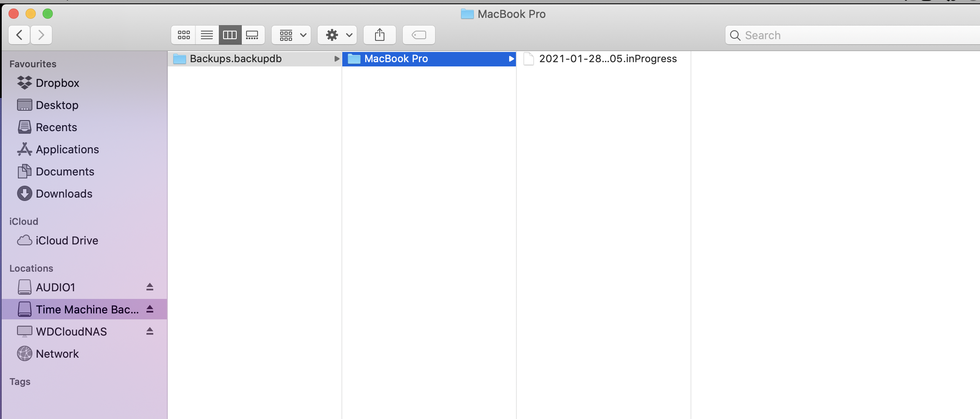The width and height of the screenshot is (980, 419).
Task: Switch to list view
Action: (x=207, y=35)
